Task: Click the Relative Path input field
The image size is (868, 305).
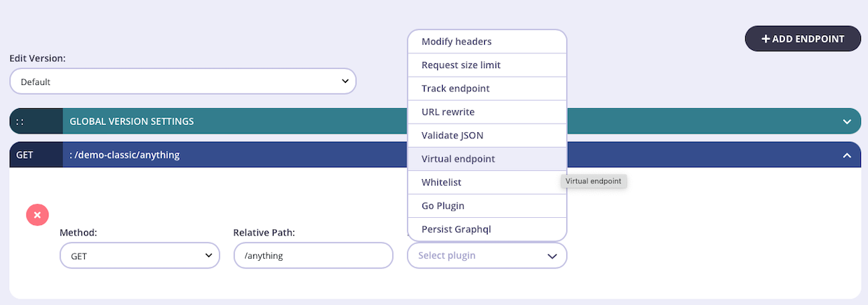Action: click(313, 256)
